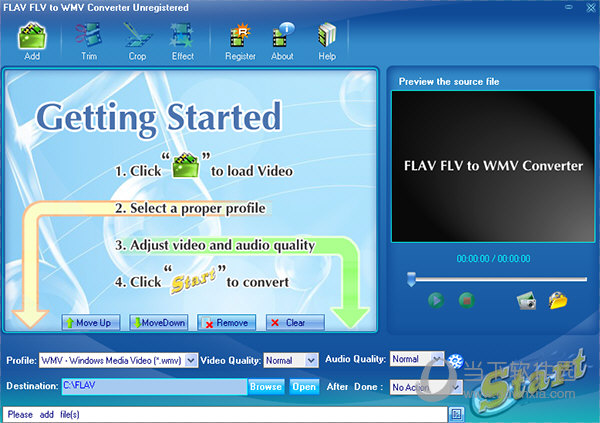This screenshot has height=423, width=600.
Task: Remove the selected file
Action: tap(226, 323)
